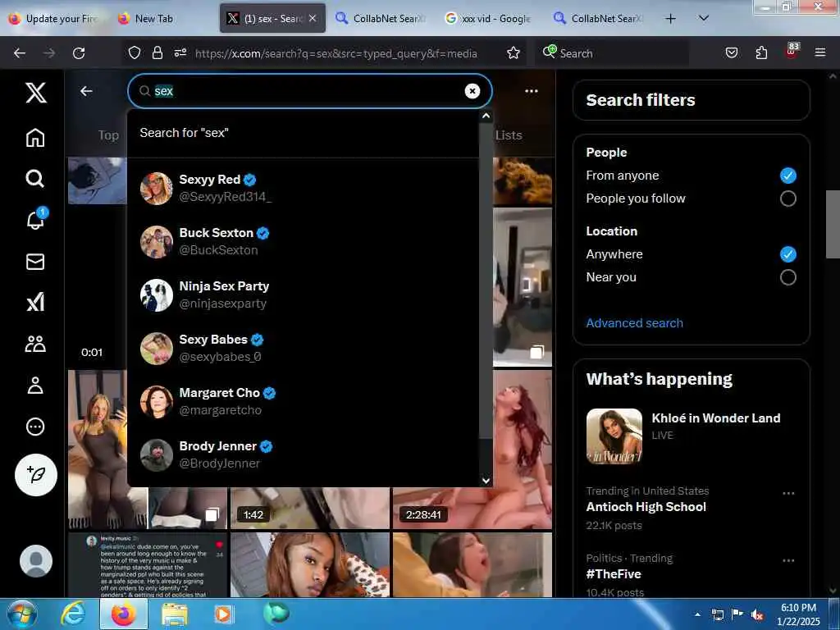Open Grok from the sidebar

click(x=35, y=303)
